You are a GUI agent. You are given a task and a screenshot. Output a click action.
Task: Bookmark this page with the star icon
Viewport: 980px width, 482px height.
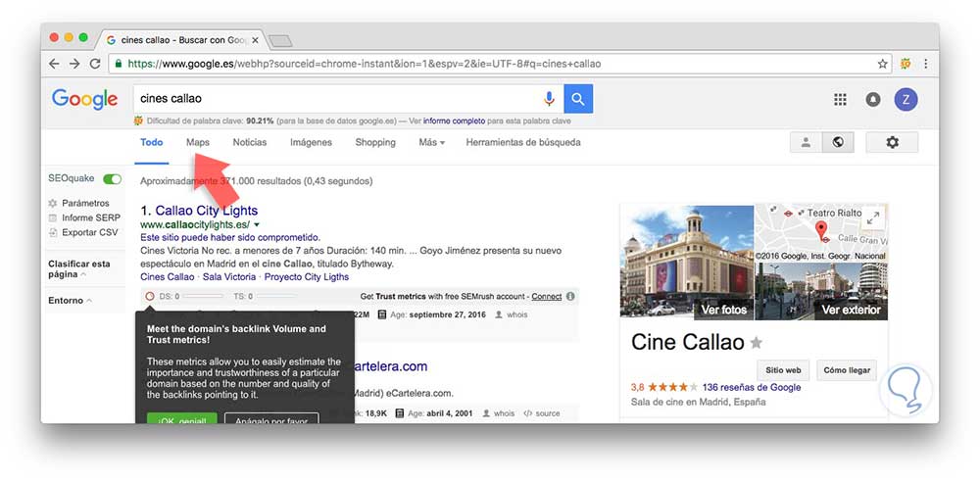point(883,64)
